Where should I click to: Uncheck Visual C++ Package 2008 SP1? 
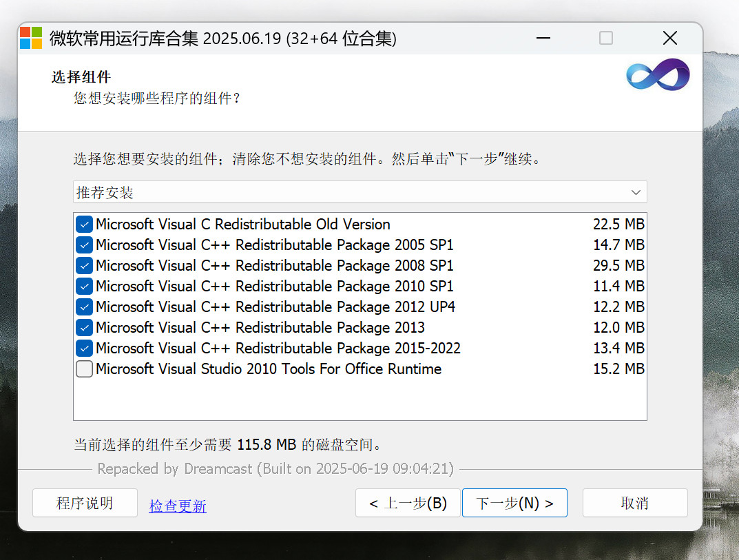tap(84, 266)
